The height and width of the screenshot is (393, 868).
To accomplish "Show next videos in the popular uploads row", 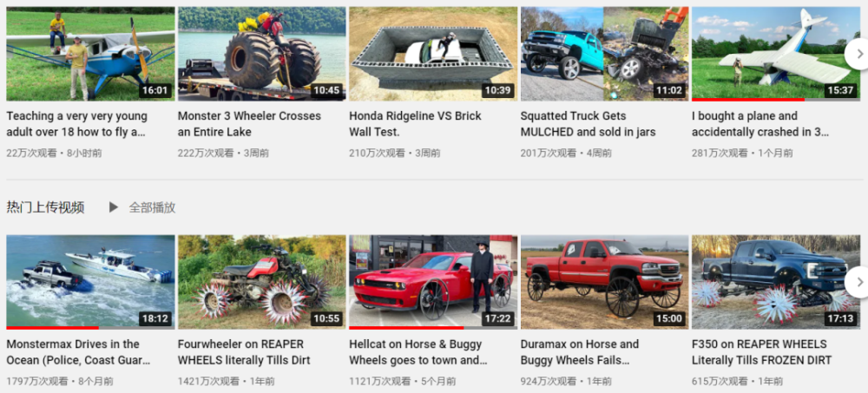I will (858, 282).
